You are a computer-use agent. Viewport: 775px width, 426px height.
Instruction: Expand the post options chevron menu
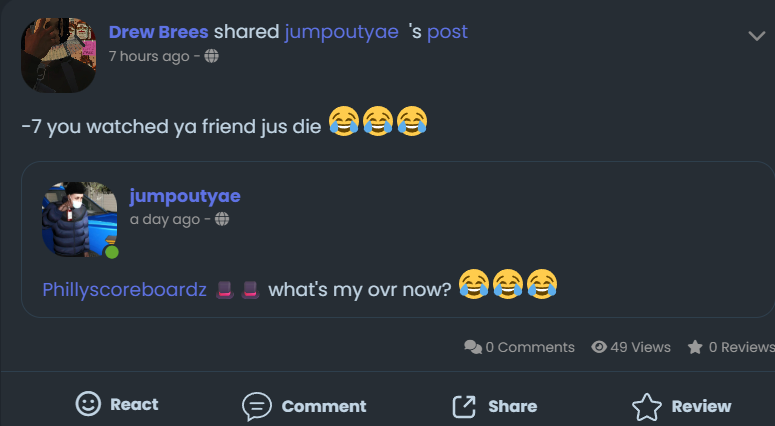(757, 36)
